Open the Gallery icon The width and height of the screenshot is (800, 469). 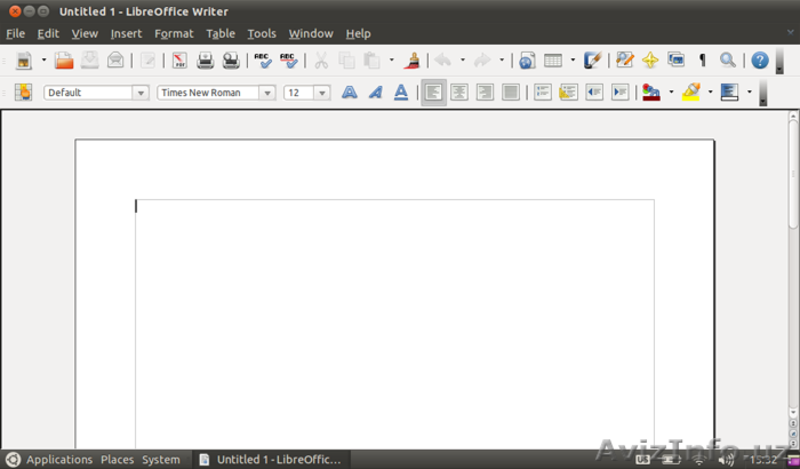[676, 61]
